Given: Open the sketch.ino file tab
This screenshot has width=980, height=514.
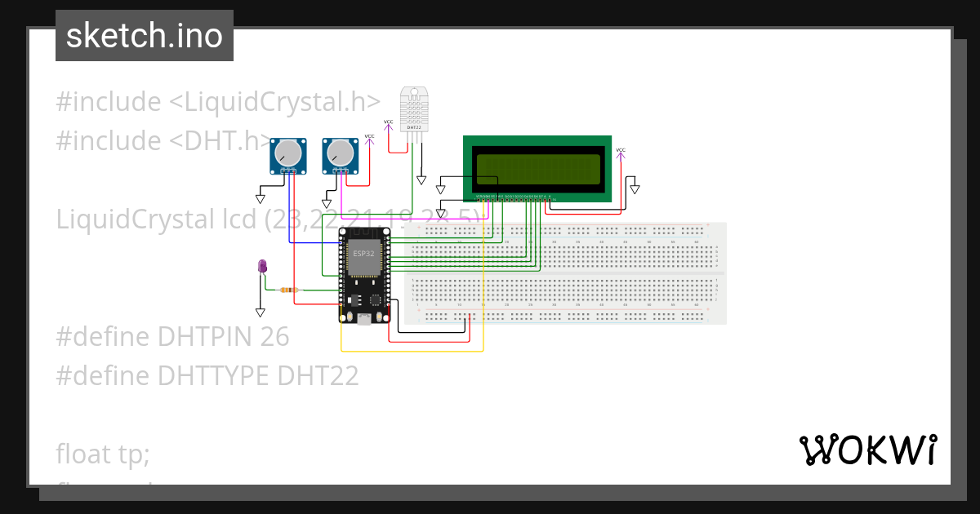Looking at the screenshot, I should point(145,36).
